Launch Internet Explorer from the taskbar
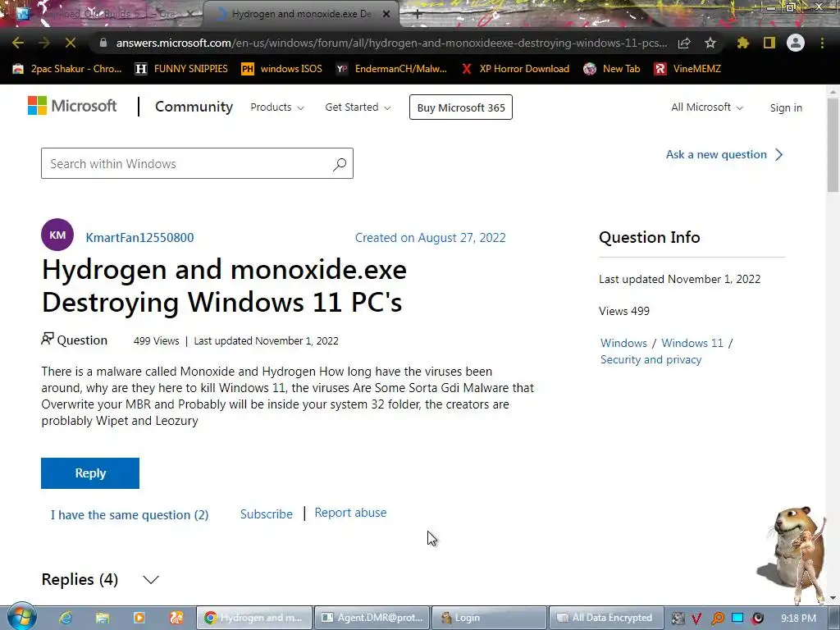The height and width of the screenshot is (630, 840). (x=66, y=618)
